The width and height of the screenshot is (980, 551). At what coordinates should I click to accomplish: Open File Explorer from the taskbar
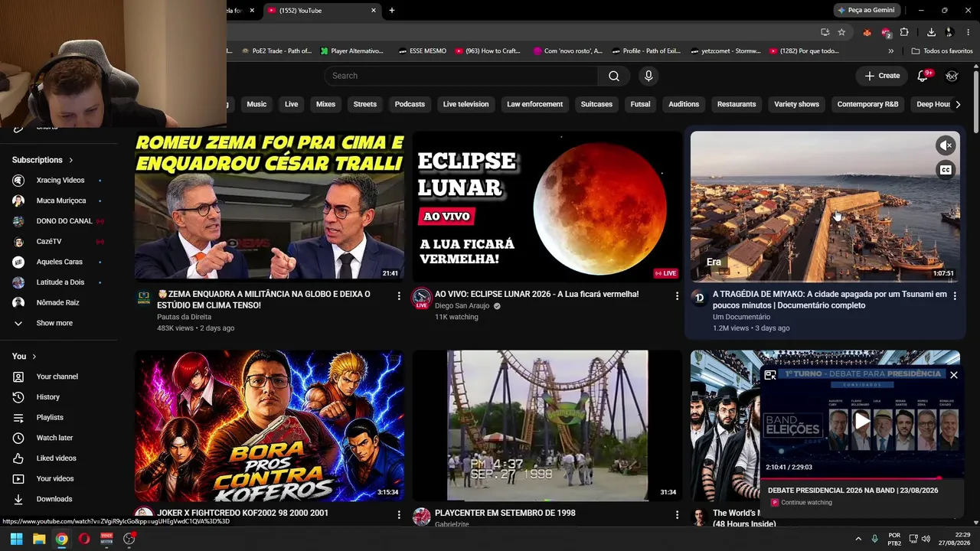click(39, 539)
